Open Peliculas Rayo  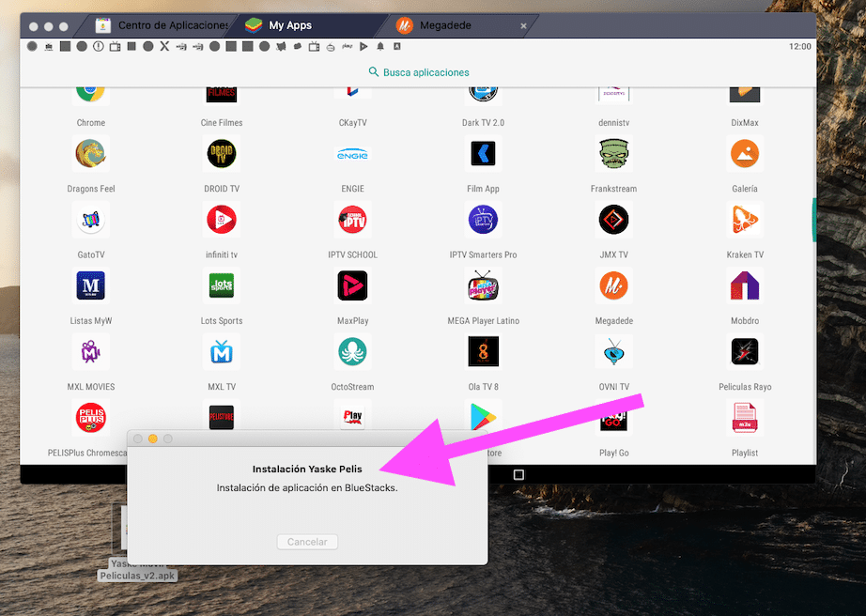[x=744, y=351]
